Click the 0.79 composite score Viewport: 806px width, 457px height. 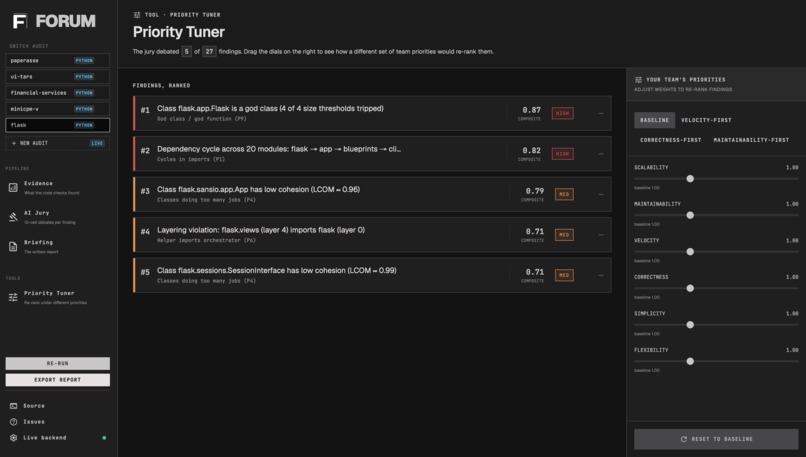(535, 191)
